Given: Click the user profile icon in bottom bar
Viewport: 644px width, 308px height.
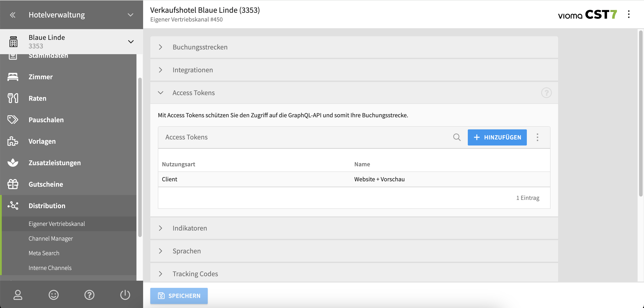Looking at the screenshot, I should (x=18, y=295).
